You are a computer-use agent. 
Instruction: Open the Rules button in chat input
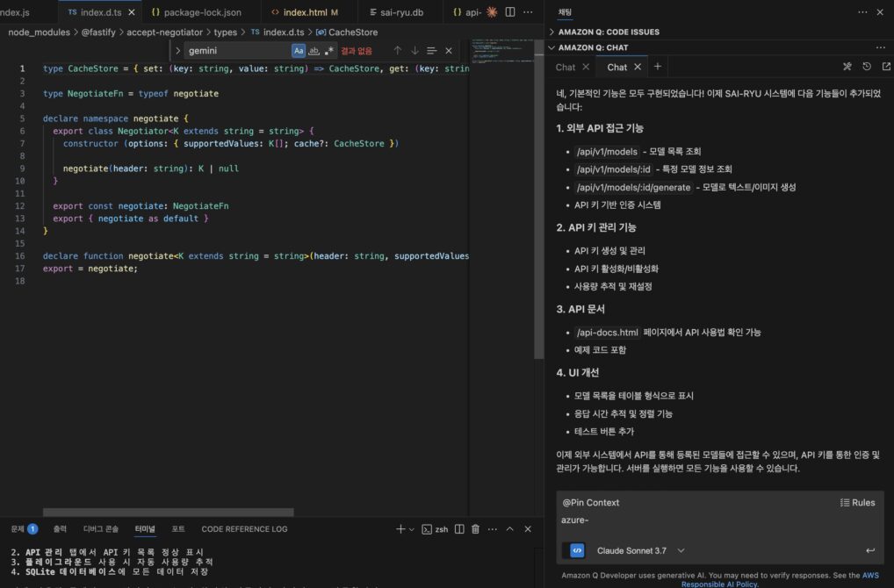click(857, 503)
